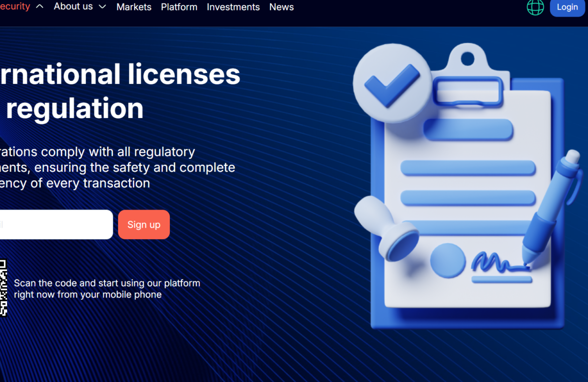Viewport: 588px width, 382px height.
Task: Open the News section
Action: [281, 7]
